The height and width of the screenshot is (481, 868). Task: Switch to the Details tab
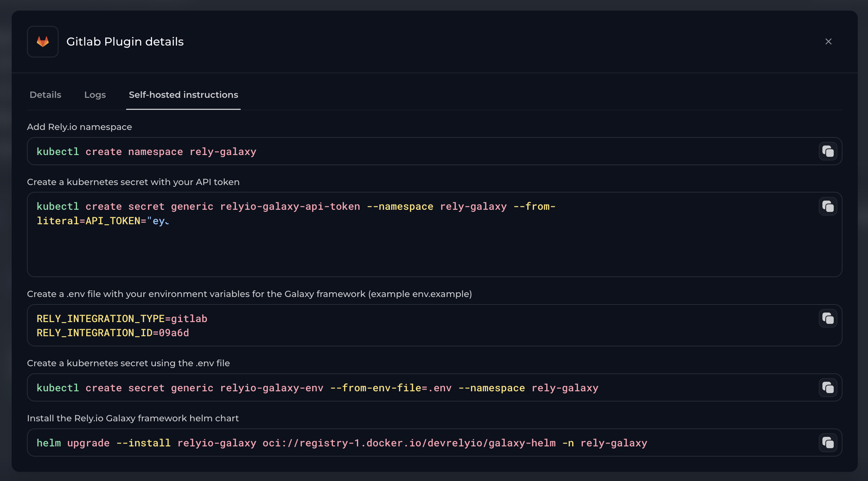tap(45, 95)
